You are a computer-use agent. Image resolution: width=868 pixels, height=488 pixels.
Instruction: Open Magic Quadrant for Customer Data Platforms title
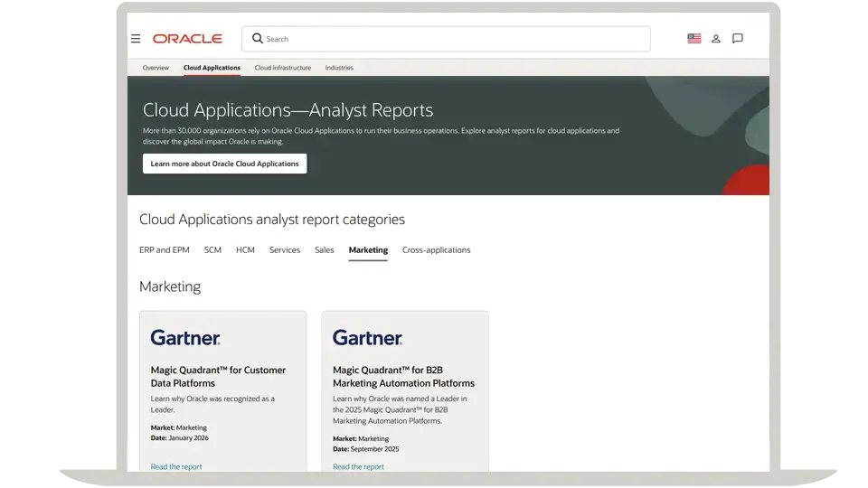tap(218, 376)
